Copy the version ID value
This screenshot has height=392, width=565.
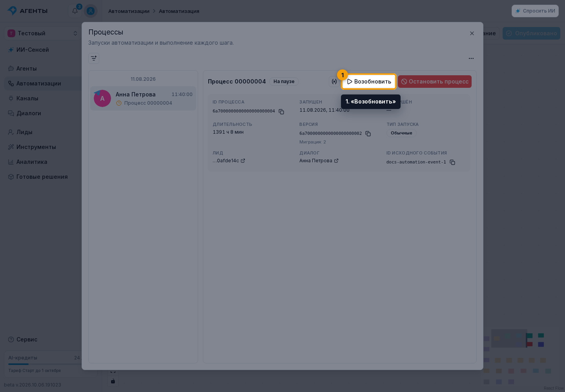[x=368, y=134]
